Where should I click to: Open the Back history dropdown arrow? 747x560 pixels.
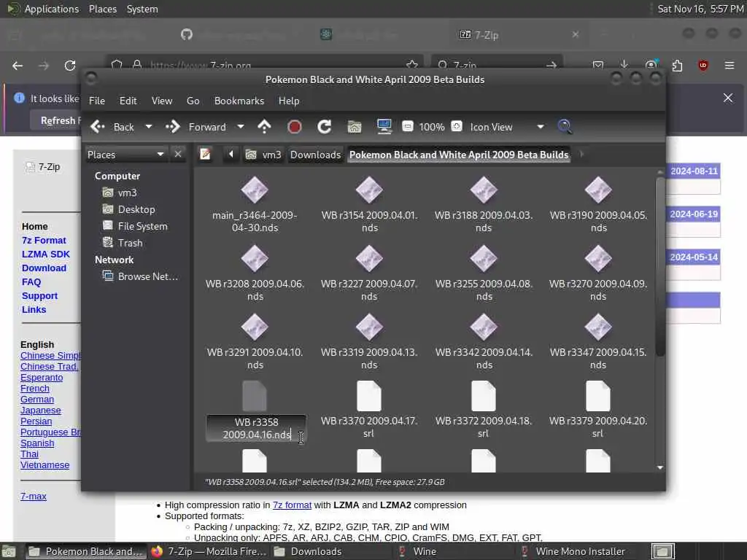coord(149,127)
